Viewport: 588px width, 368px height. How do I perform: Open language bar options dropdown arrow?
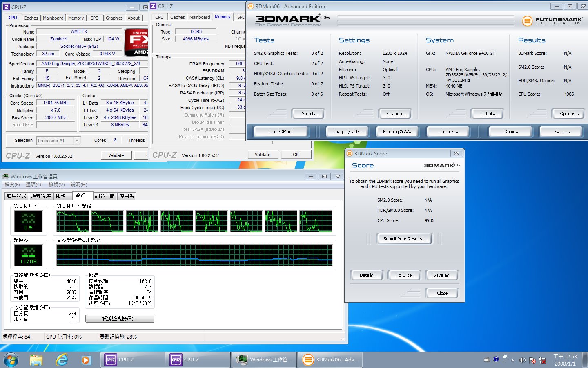[505, 361]
